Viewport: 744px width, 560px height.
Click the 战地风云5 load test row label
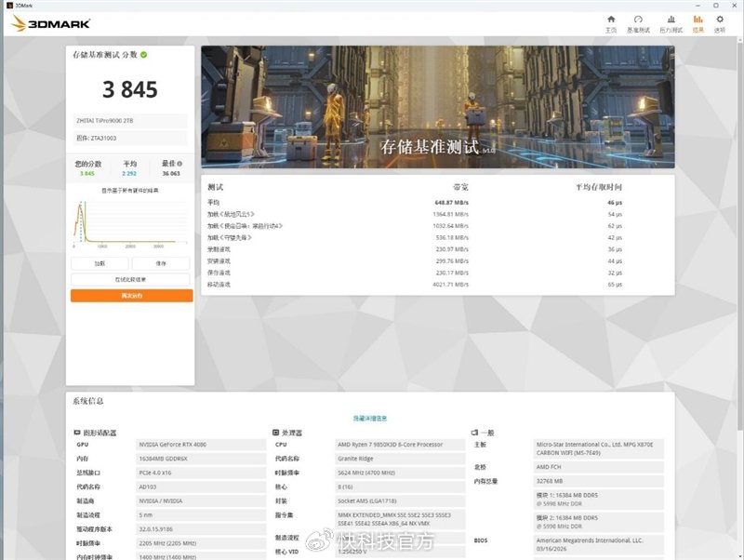tap(231, 215)
